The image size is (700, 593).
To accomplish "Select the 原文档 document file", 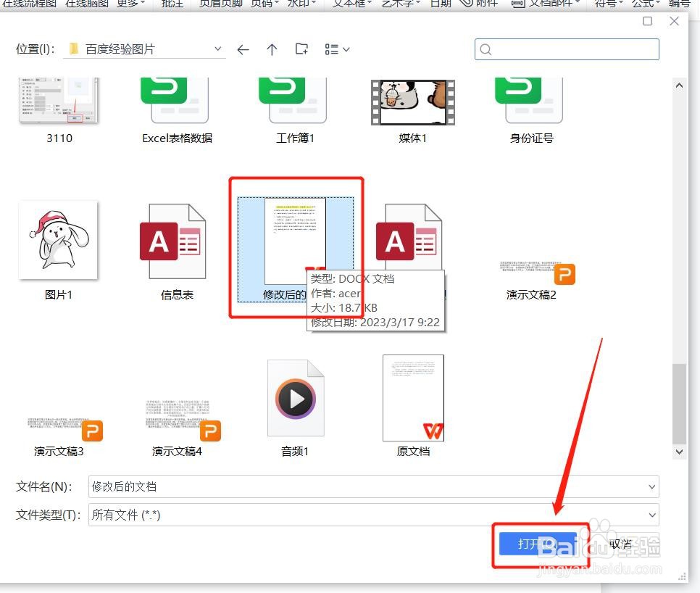I will [413, 407].
